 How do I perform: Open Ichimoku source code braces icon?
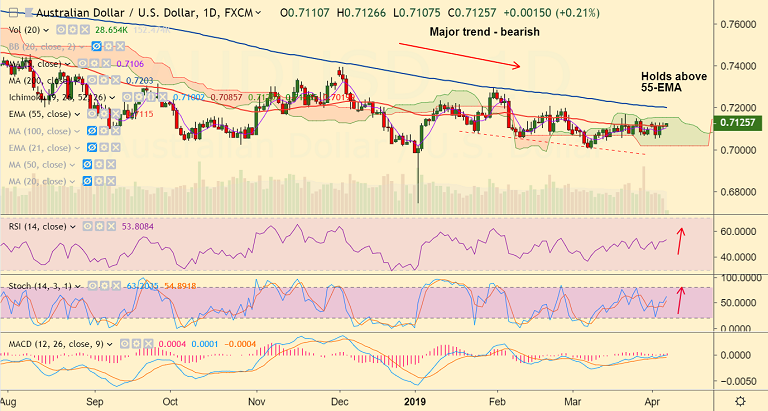[x=151, y=97]
